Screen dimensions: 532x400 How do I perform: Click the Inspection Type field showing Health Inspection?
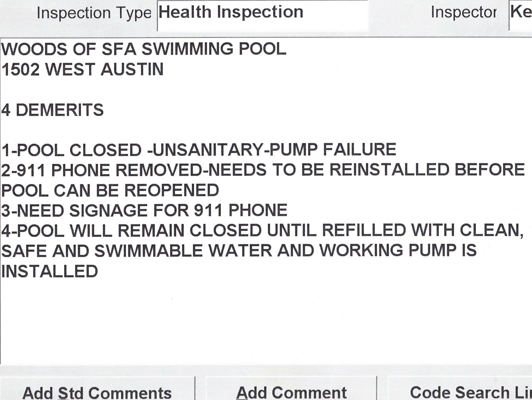point(262,15)
